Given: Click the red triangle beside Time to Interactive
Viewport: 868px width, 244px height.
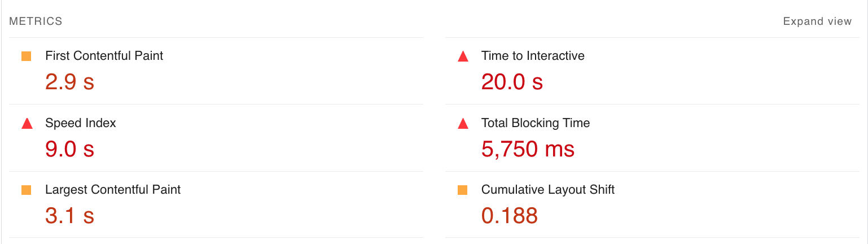Looking at the screenshot, I should [x=463, y=56].
